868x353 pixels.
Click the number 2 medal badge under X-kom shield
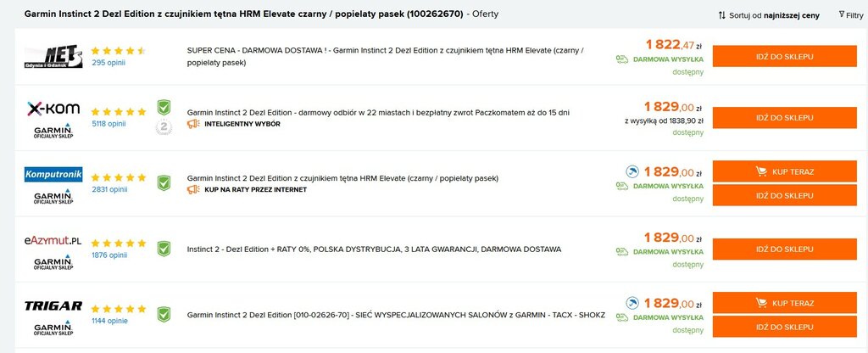[164, 127]
